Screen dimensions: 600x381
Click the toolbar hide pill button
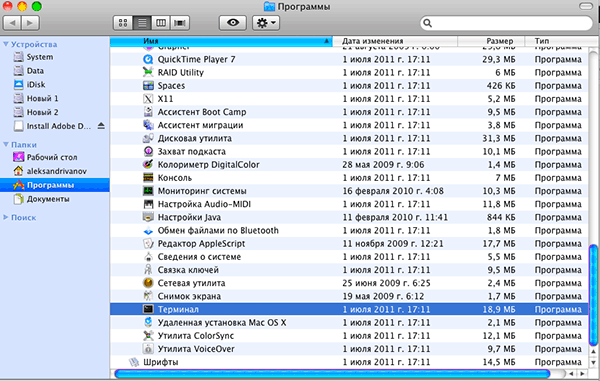coord(586,6)
